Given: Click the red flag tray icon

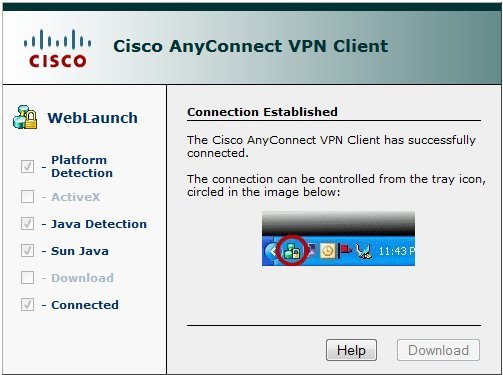Looking at the screenshot, I should tap(345, 250).
